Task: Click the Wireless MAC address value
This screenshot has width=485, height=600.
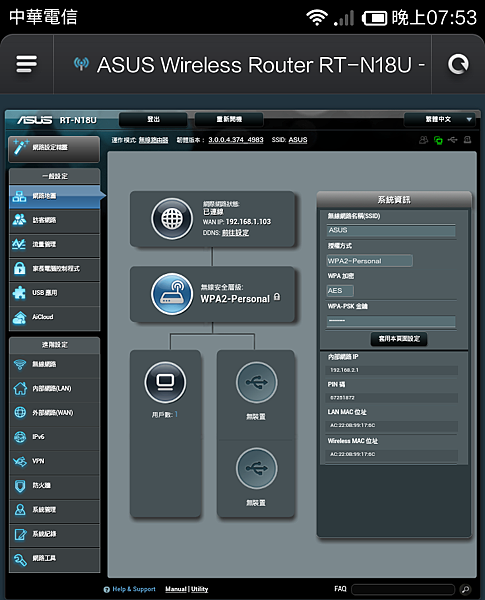Action: (x=353, y=454)
